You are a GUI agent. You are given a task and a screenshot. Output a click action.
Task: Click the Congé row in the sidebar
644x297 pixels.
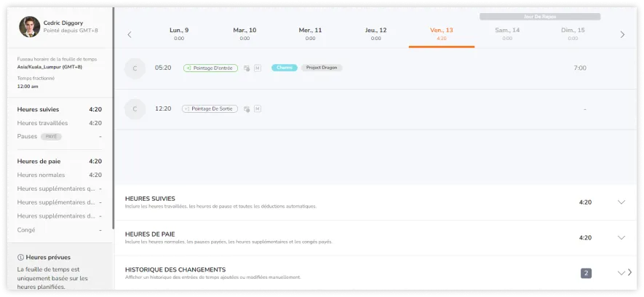tap(60, 230)
